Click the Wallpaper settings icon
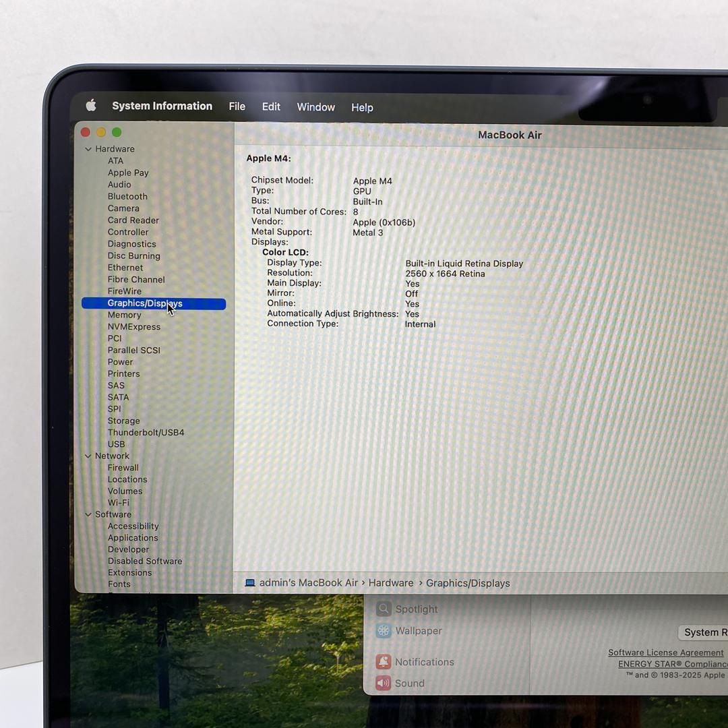 384,631
